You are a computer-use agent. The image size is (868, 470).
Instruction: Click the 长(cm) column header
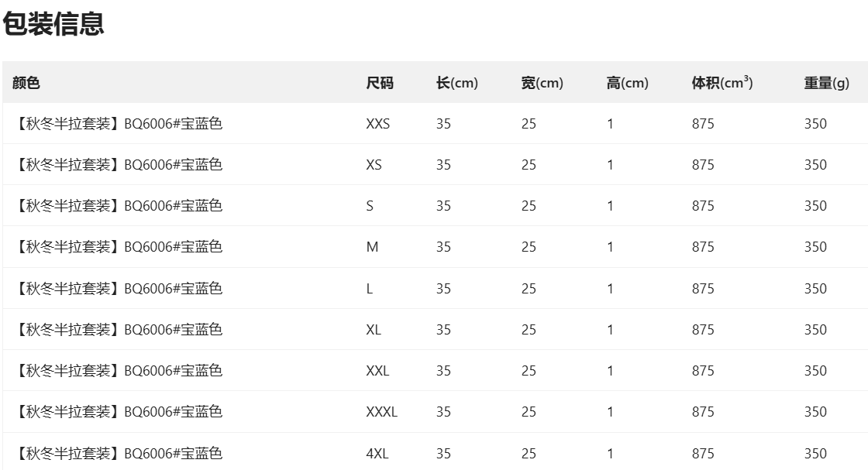coord(457,83)
